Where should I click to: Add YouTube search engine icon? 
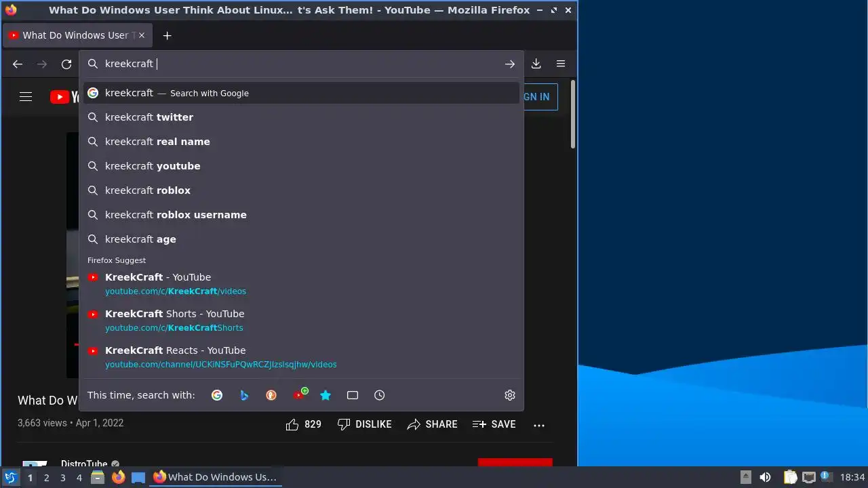pos(299,394)
